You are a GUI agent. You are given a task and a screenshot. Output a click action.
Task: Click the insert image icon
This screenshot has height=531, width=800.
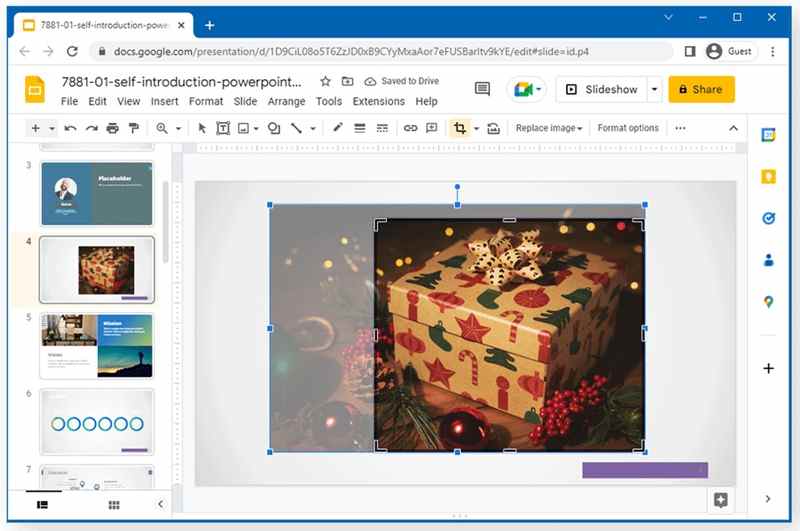(x=243, y=128)
